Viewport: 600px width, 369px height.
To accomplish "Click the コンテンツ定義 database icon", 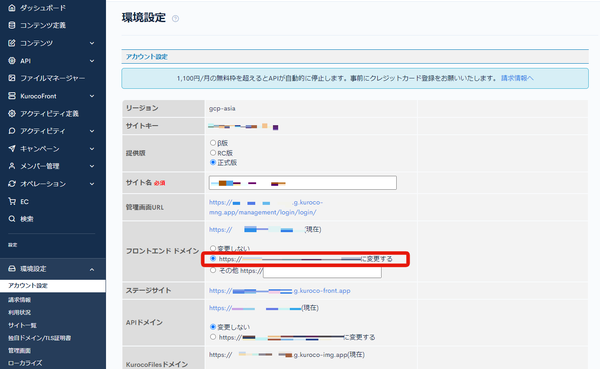I will point(12,25).
